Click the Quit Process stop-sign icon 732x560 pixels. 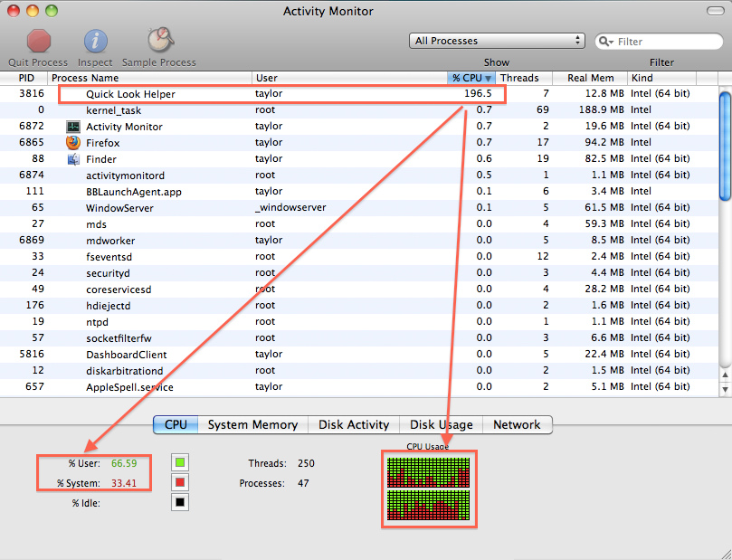pyautogui.click(x=38, y=41)
